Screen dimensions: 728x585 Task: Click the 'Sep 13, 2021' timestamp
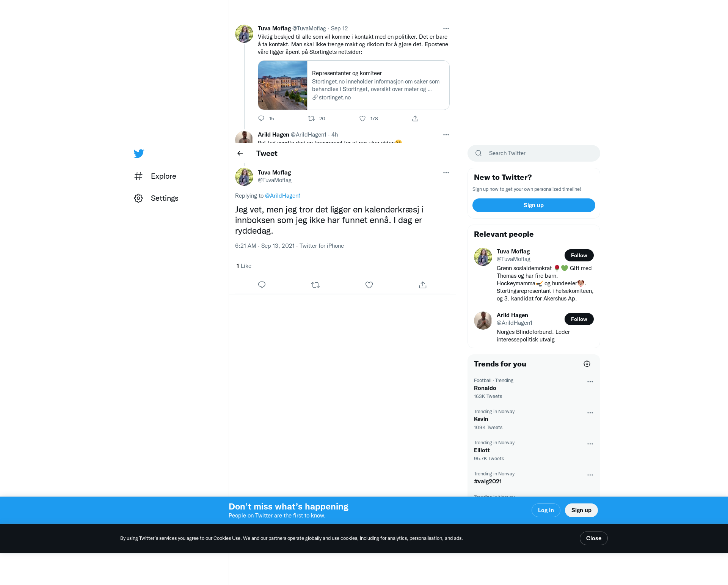pos(278,246)
